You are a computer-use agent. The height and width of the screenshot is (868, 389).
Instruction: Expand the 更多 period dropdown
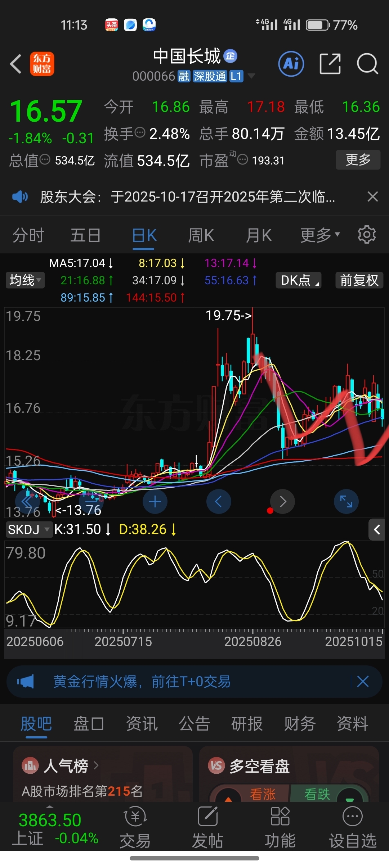(x=320, y=235)
